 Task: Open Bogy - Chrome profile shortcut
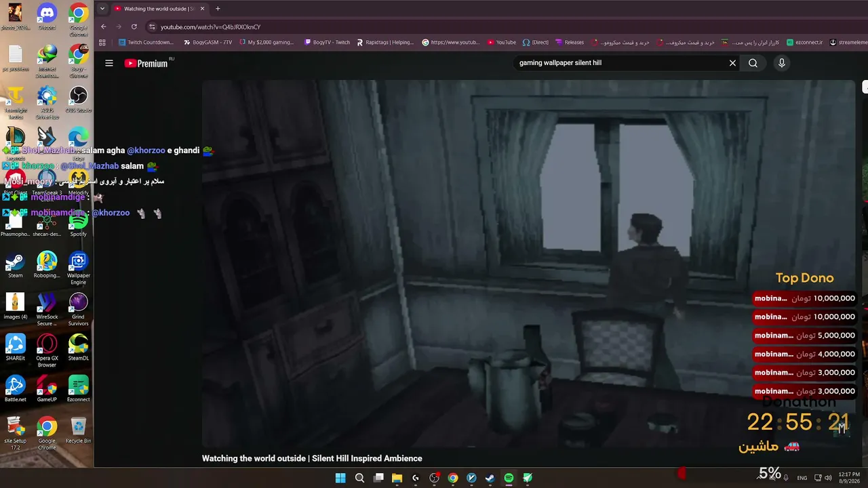pyautogui.click(x=79, y=61)
